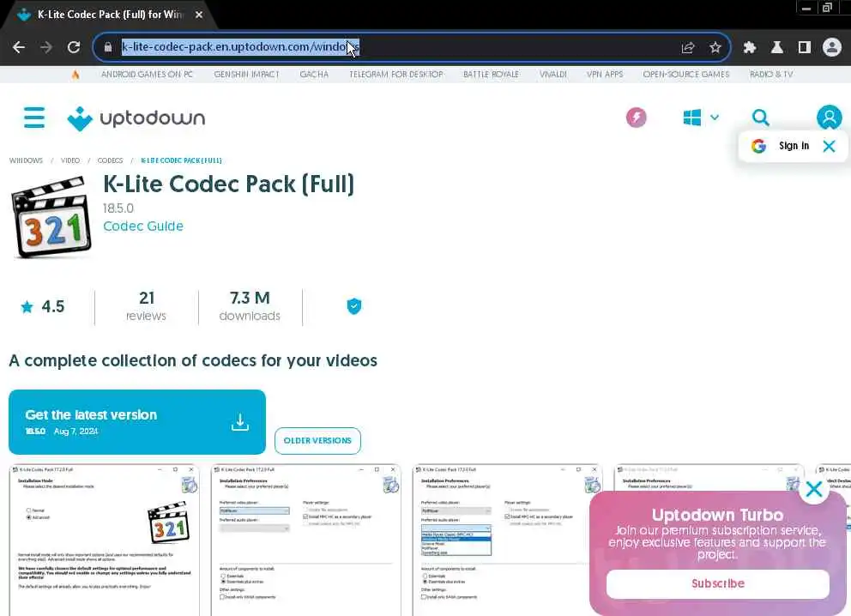Image resolution: width=851 pixels, height=616 pixels.
Task: Click the 4.5 star rating
Action: pos(43,306)
